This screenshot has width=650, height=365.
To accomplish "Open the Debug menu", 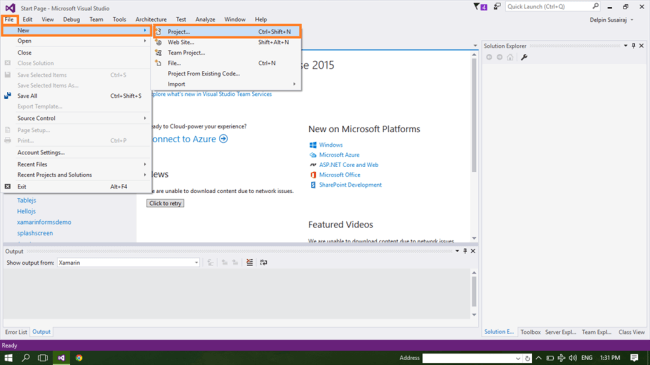I will pos(71,19).
